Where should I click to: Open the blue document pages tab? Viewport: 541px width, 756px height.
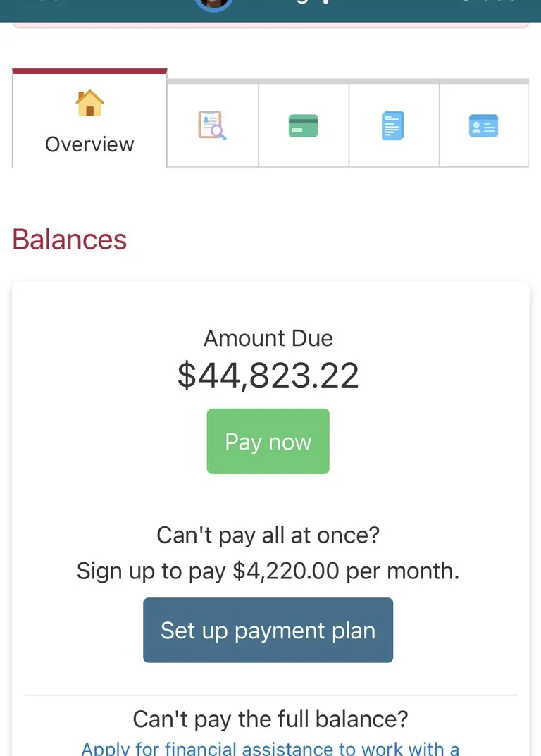pos(393,126)
